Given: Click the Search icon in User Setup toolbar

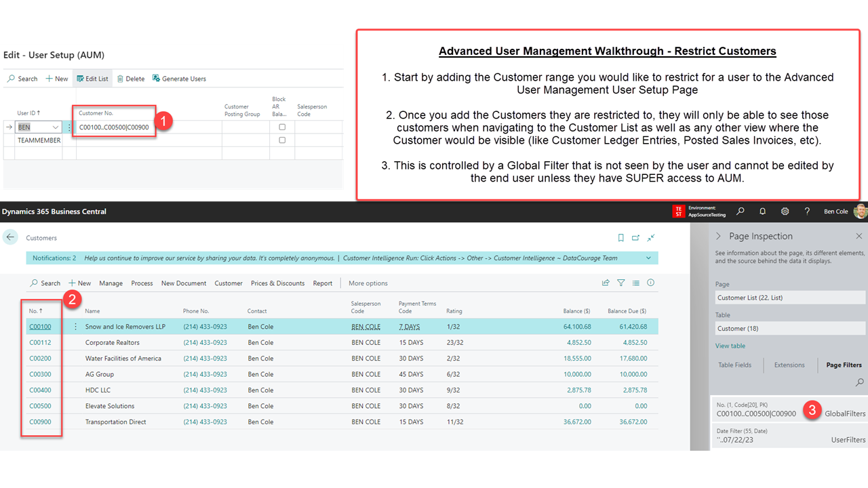Looking at the screenshot, I should (11, 79).
